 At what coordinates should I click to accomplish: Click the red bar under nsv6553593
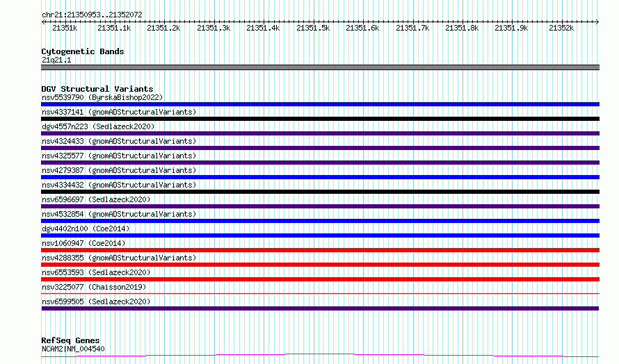click(320, 279)
